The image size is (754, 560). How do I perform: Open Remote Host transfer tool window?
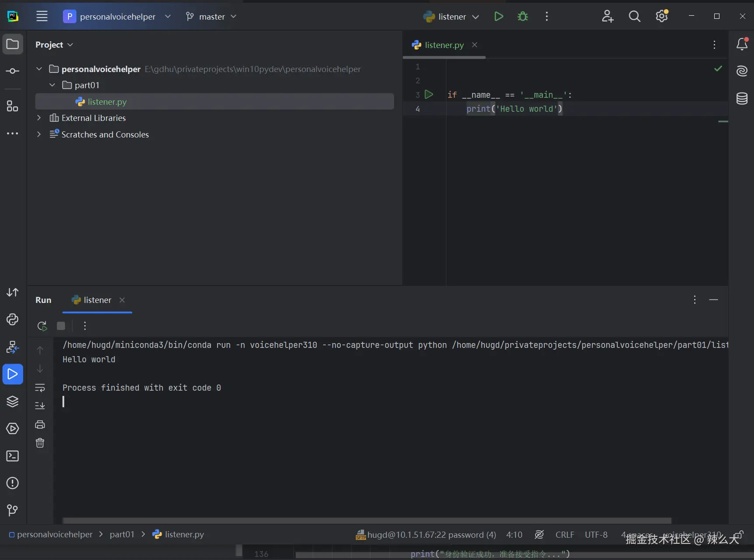pos(13,292)
